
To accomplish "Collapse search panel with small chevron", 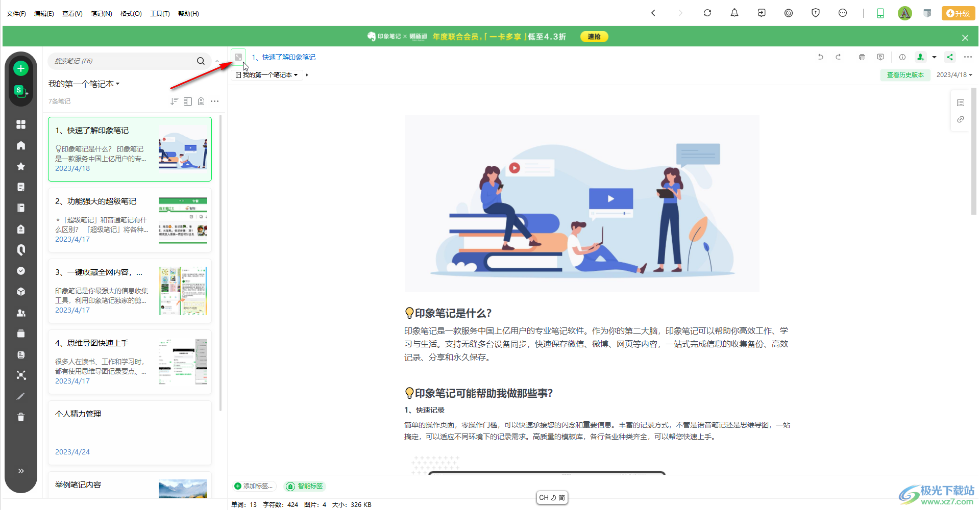I will (x=217, y=61).
